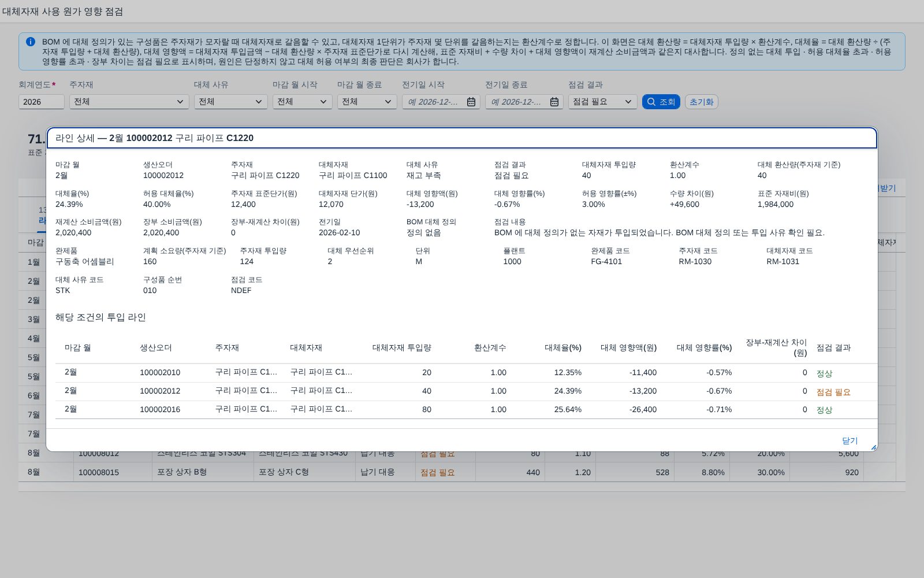Click -26,400 impact value in row 100002016
This screenshot has width=924, height=578.
(x=643, y=409)
